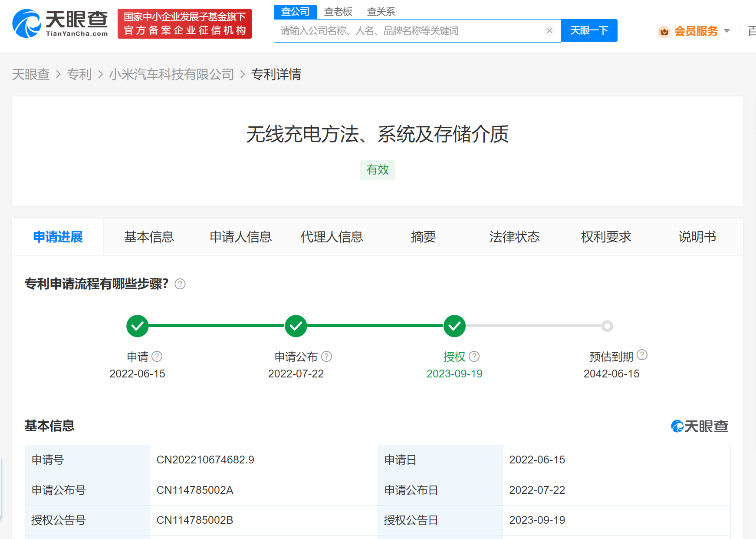The width and height of the screenshot is (756, 539).
Task: Clear the search box with the X icon
Action: pyautogui.click(x=549, y=30)
